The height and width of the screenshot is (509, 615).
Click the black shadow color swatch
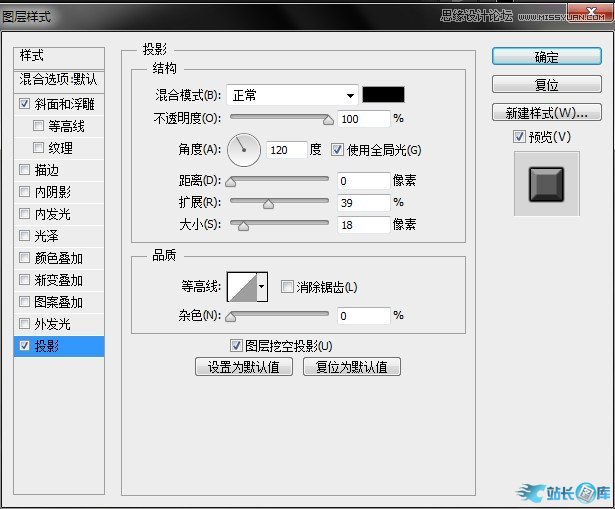tap(383, 95)
